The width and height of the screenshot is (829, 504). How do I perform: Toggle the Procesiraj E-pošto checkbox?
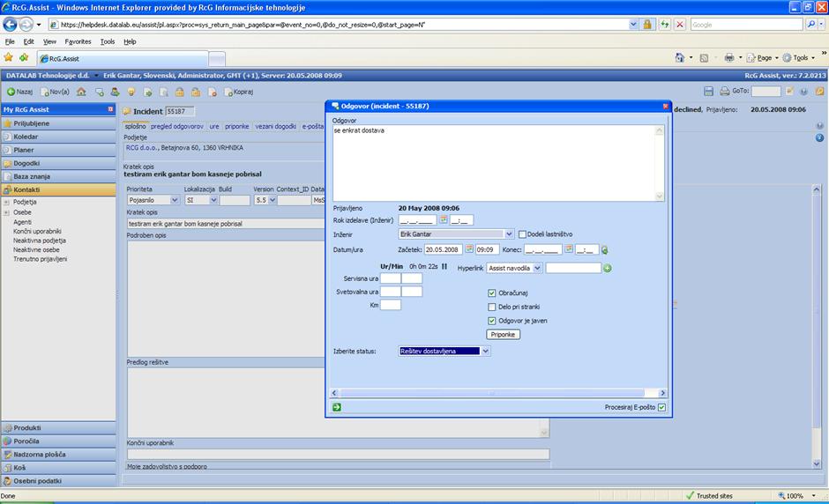(662, 407)
